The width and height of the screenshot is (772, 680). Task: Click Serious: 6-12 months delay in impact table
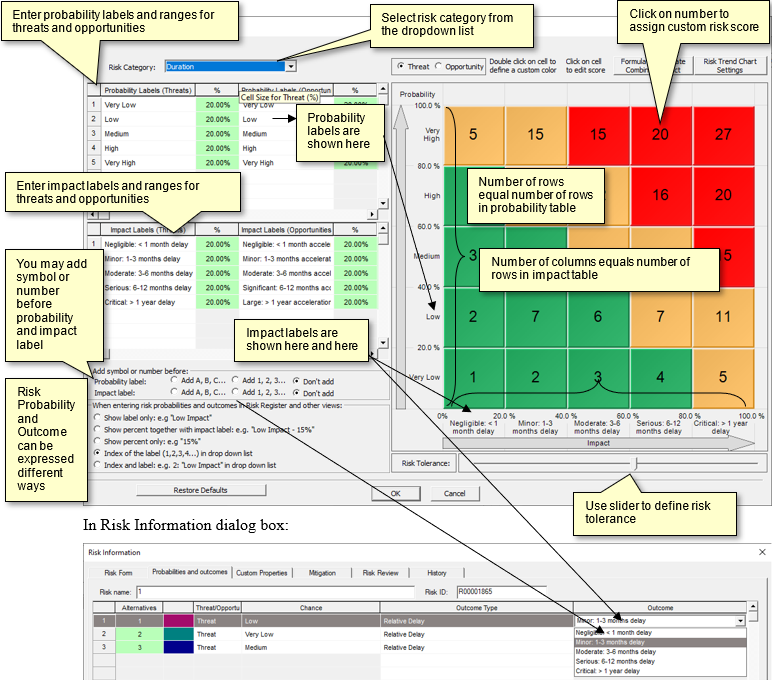coord(148,288)
